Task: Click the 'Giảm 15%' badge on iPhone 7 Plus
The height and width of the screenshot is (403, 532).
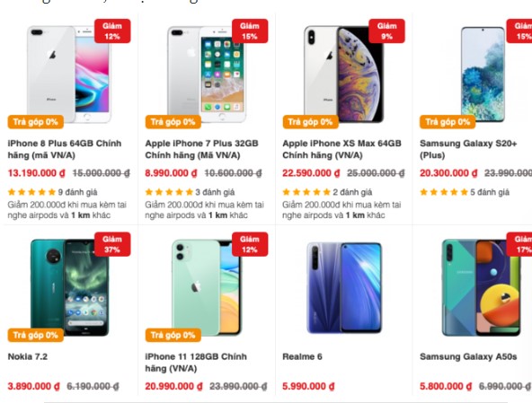Action: tap(250, 31)
